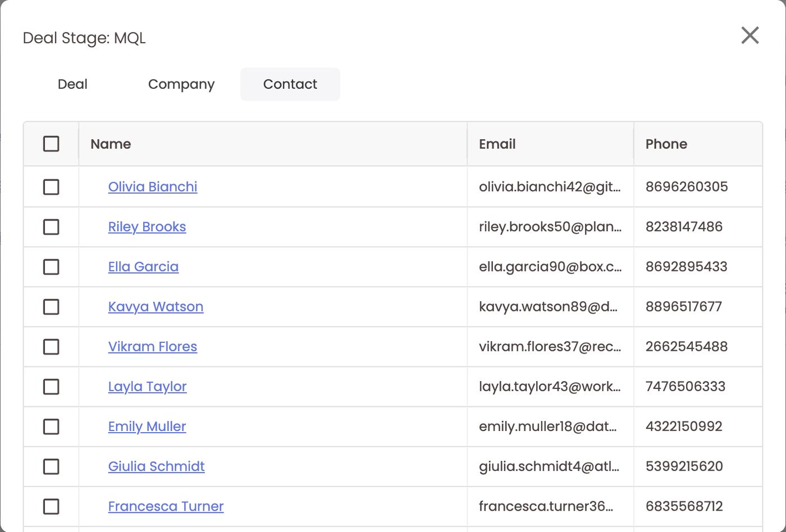Click the Deal Stage: MQL title

point(84,38)
